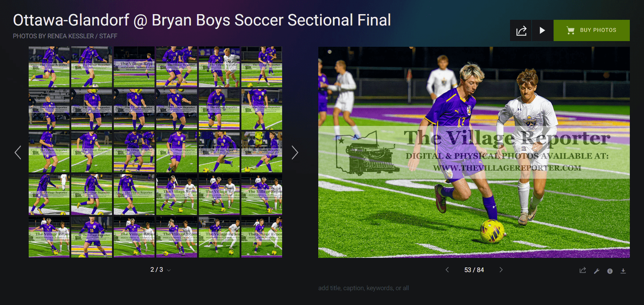Open the gallery title heading
This screenshot has height=305, width=644.
[x=202, y=20]
